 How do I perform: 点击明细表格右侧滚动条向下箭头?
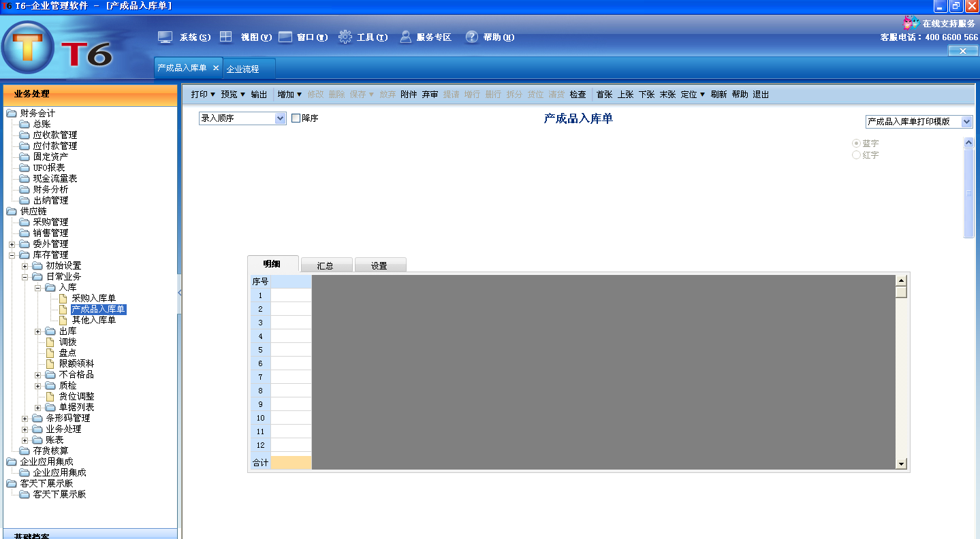(901, 463)
